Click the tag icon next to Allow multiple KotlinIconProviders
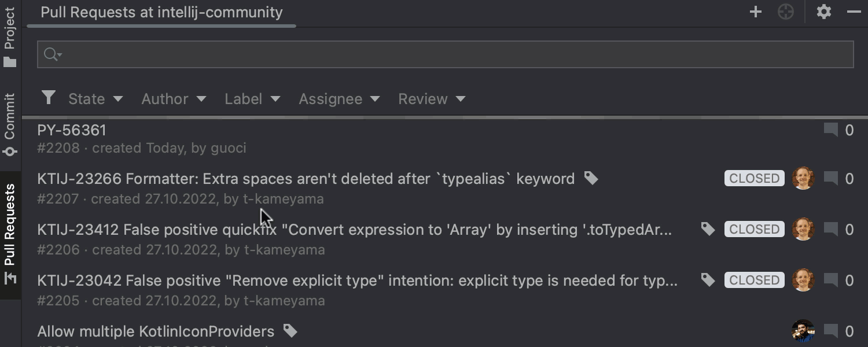868x347 pixels. [x=290, y=331]
